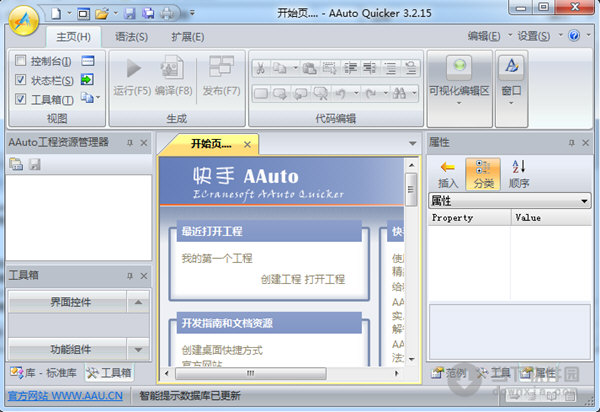
Task: Open file via folder icon in quick toolbar
Action: tap(101, 14)
